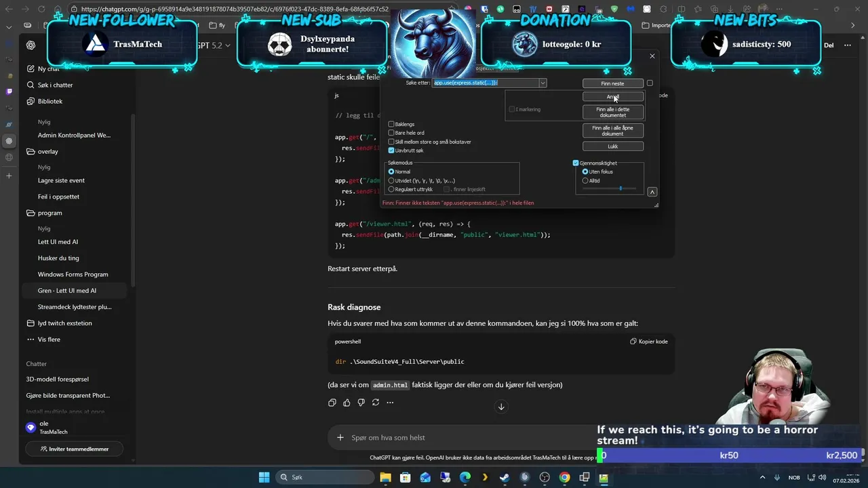Viewport: 868px width, 488px height.
Task: Open the more options ellipsis under the response
Action: [390, 403]
